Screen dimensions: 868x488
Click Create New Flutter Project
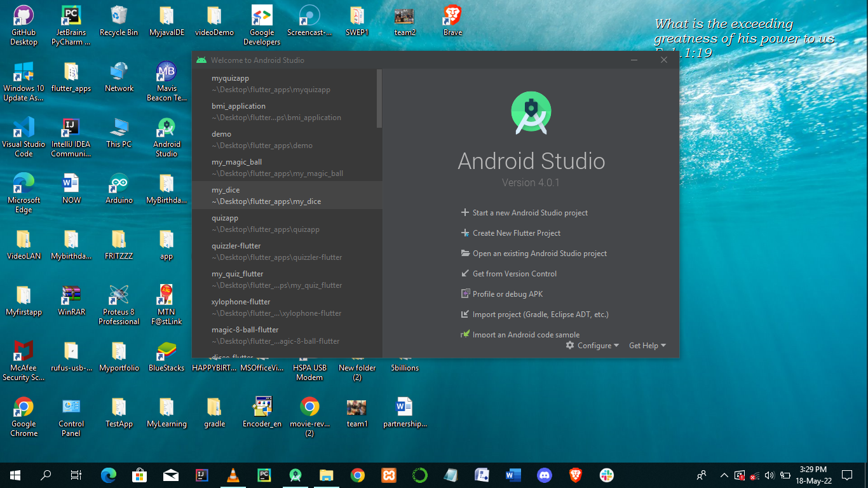(x=511, y=233)
